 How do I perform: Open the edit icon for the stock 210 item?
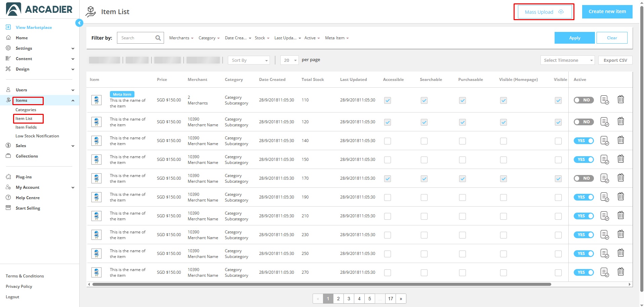click(x=604, y=216)
